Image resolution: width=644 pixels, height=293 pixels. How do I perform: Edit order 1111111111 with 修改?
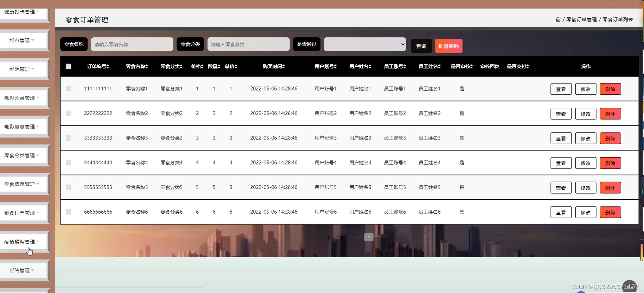[586, 89]
